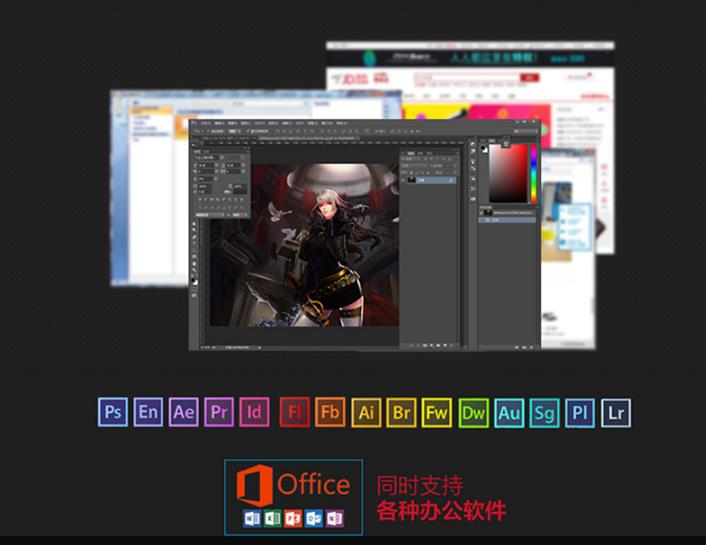Click the JD search field in browser window
The width and height of the screenshot is (706, 545).
[467, 78]
